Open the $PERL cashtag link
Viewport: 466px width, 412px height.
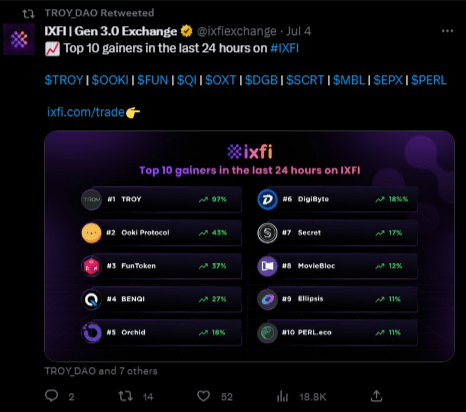(429, 80)
